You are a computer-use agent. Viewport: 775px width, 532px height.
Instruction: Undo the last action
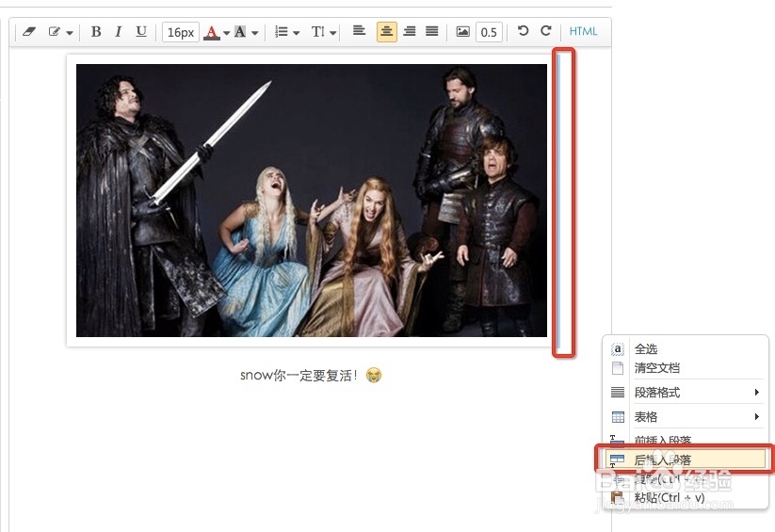coord(523,31)
